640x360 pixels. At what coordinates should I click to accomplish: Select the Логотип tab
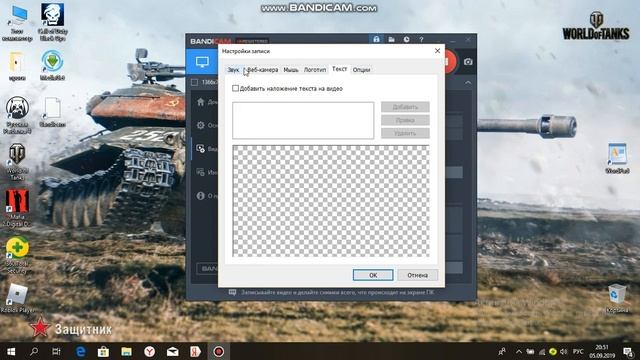pyautogui.click(x=315, y=70)
